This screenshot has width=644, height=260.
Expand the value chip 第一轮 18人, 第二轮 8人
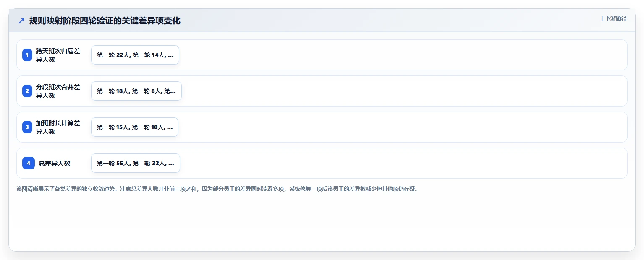point(136,91)
